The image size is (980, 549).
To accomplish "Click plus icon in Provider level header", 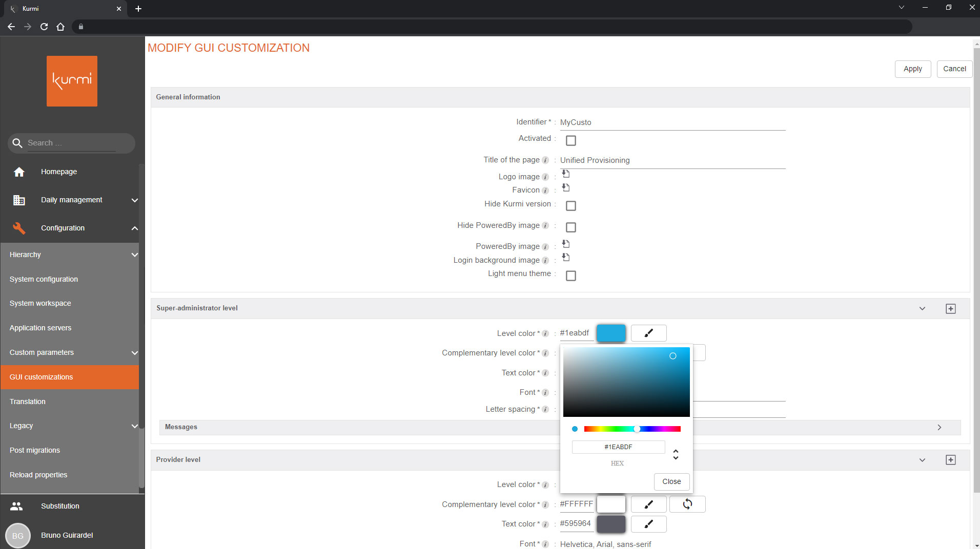I will (x=951, y=460).
